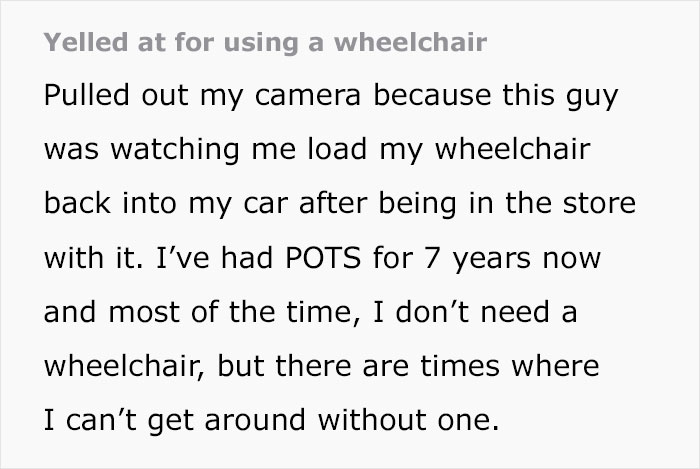Viewport: 700px width, 469px height.
Task: Click the word 'most' in the paragraph
Action: coord(144,312)
